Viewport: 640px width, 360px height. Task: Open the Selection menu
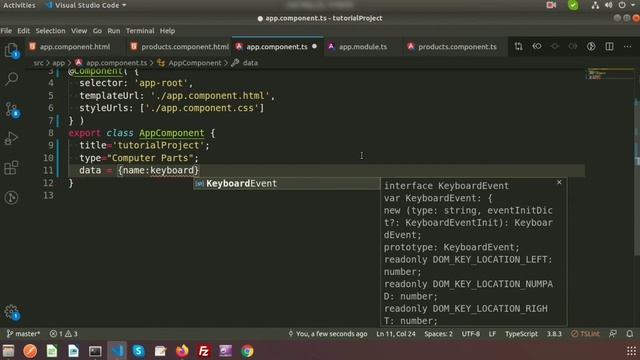(x=50, y=31)
